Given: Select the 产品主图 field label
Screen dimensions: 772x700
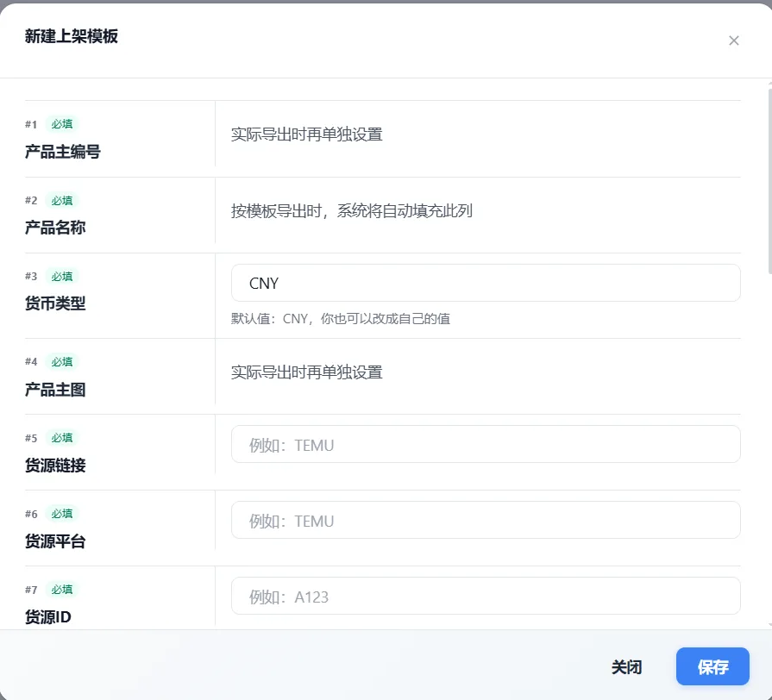Looking at the screenshot, I should click(55, 390).
